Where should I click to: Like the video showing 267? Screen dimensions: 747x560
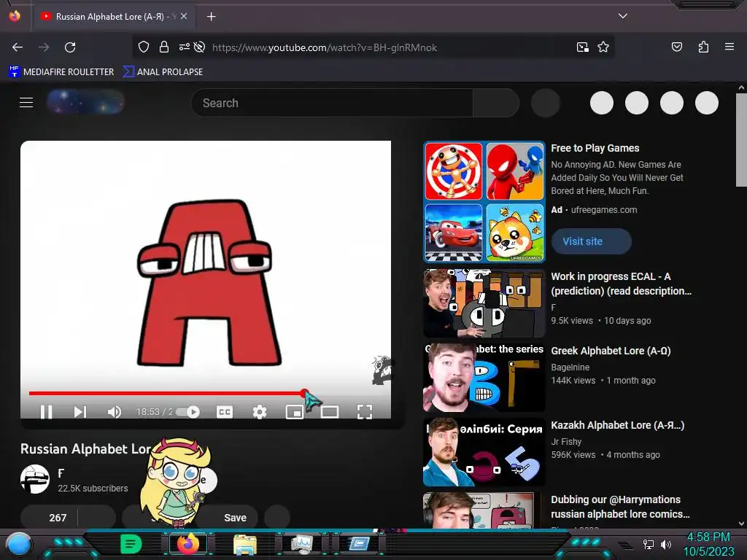tap(49, 518)
